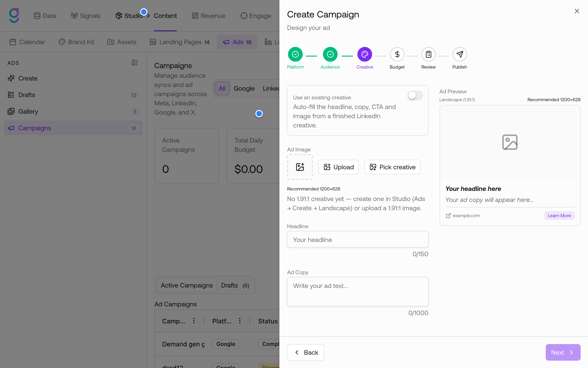Viewport: 588px width, 368px height.
Task: Click the Back button
Action: pos(306,352)
